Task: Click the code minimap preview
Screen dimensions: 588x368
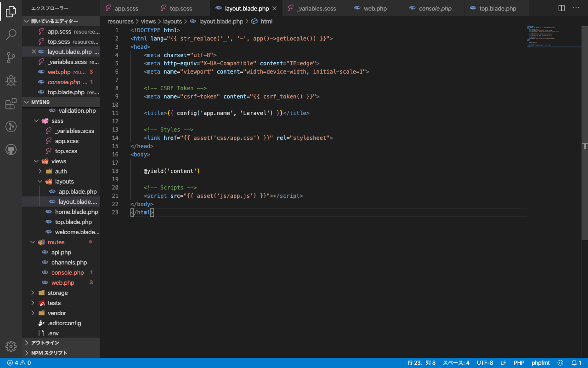Action: [x=554, y=37]
